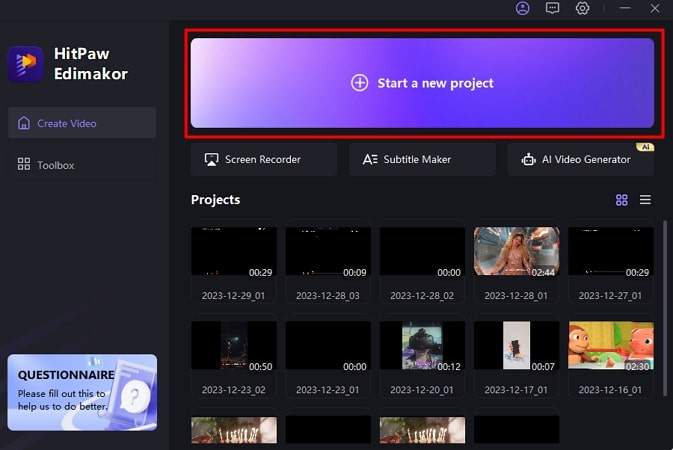
Task: Open project 2023-12-28_01 thumbnail
Action: click(516, 251)
